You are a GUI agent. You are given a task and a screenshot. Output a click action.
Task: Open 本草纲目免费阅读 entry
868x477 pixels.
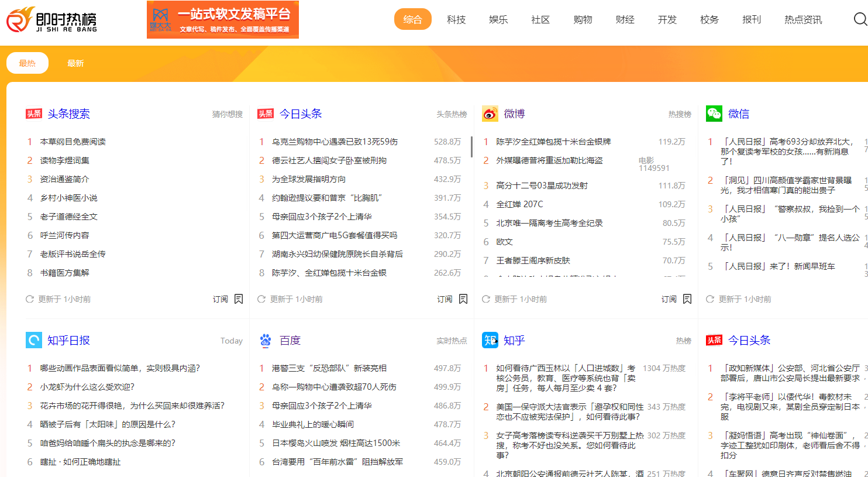point(73,142)
